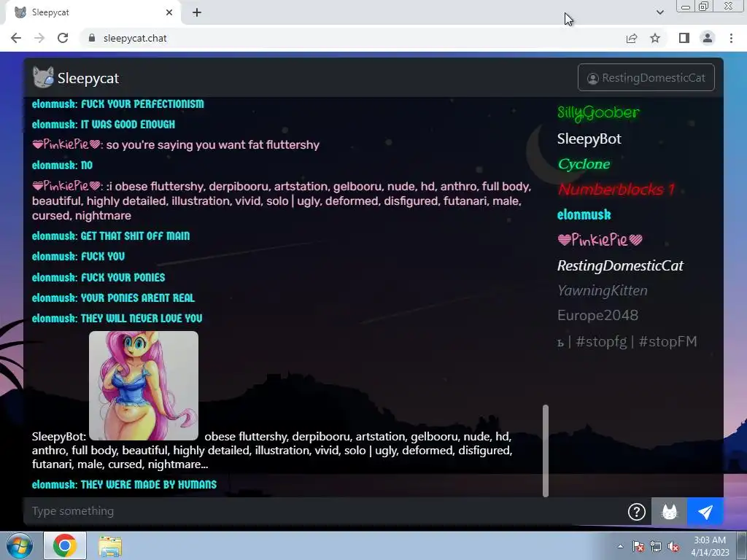The width and height of the screenshot is (747, 560).
Task: Open Chrome profile avatar icon
Action: 708,38
